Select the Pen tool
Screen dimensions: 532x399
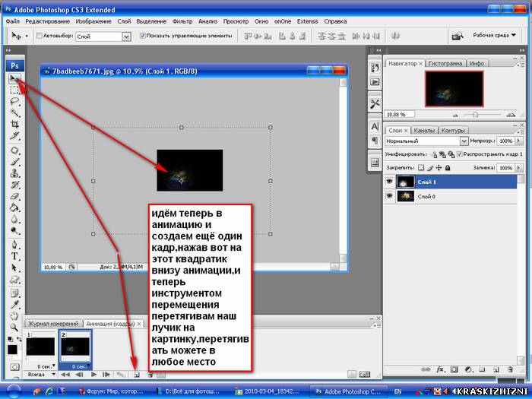14,245
